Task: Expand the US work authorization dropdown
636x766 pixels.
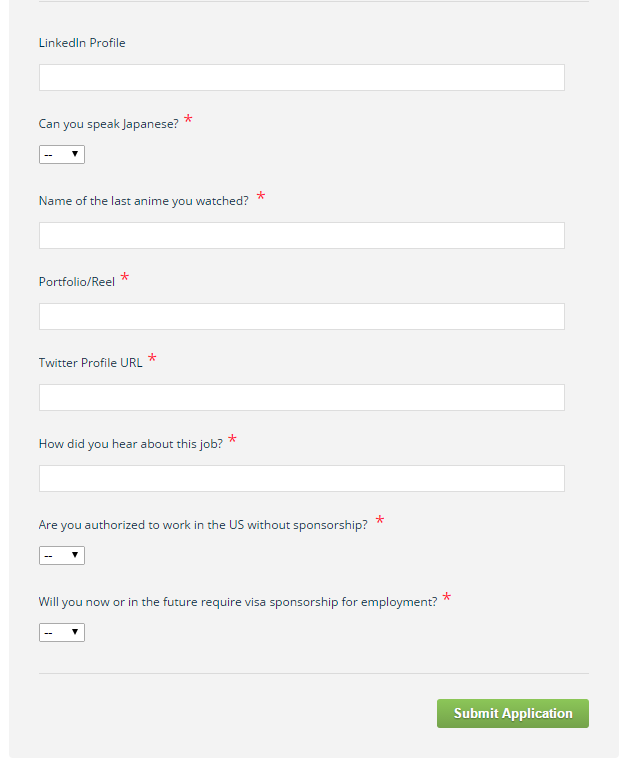Action: pos(62,555)
